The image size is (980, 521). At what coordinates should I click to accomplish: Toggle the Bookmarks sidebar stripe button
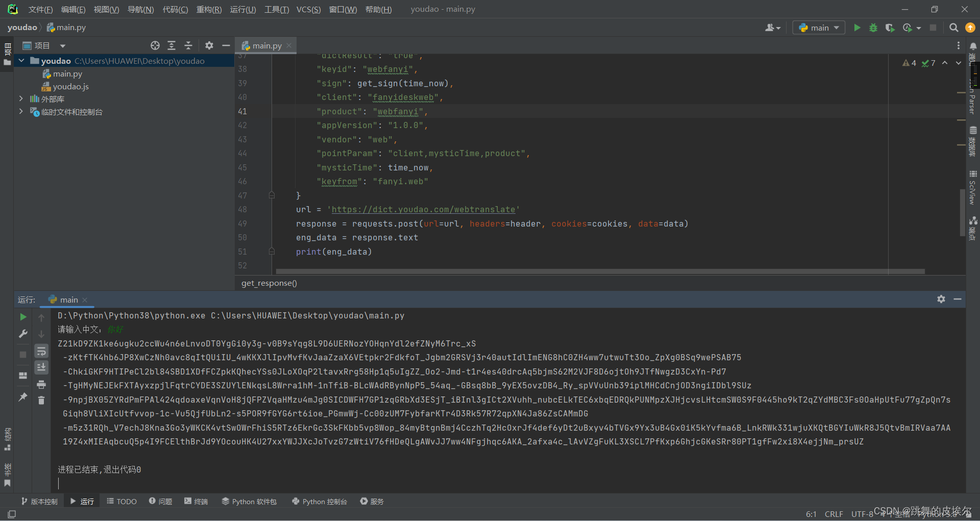(7, 475)
